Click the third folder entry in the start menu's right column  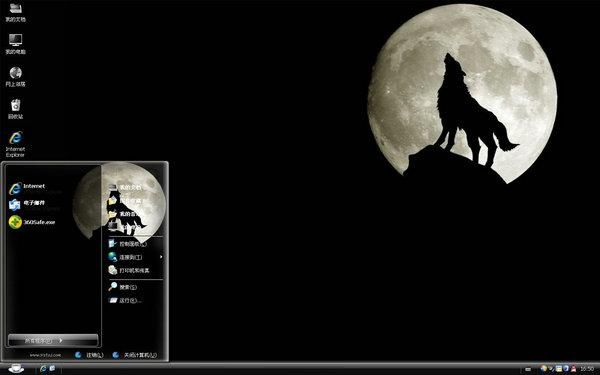[124, 214]
